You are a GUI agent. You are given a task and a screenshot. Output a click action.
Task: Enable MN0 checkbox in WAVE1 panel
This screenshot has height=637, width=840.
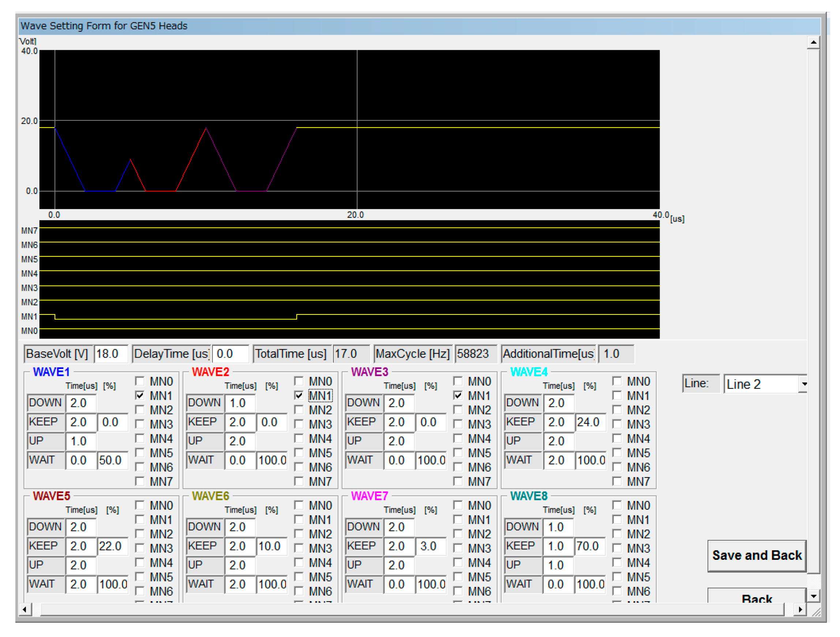(x=140, y=381)
